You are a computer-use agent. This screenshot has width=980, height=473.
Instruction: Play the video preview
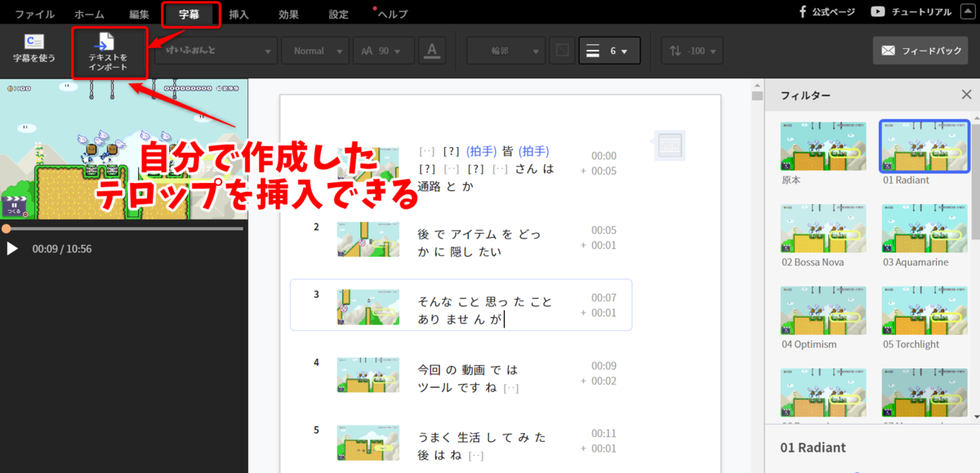[x=12, y=248]
